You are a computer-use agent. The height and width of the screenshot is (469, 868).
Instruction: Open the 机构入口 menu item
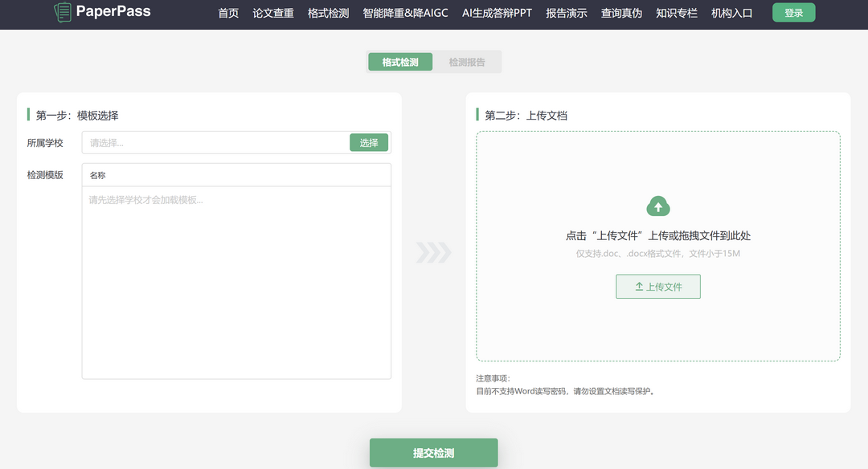pos(732,13)
